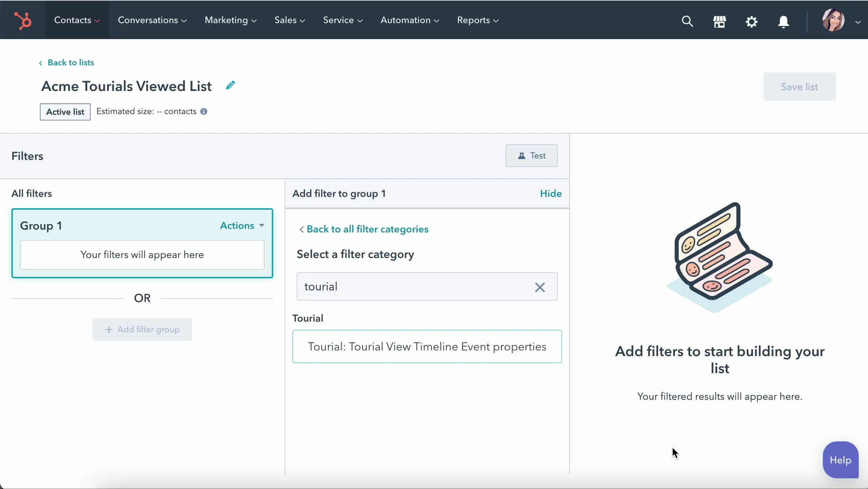The image size is (868, 489).
Task: Expand Group 1 Actions dropdown
Action: pyautogui.click(x=242, y=226)
